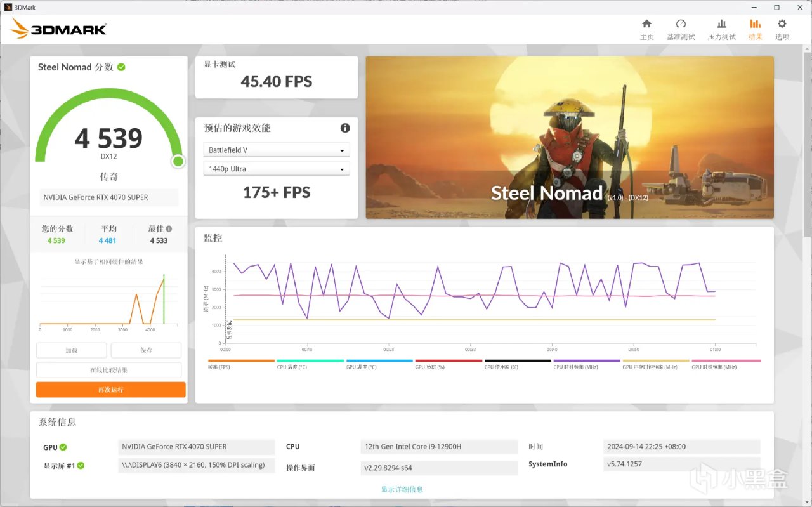Click inside the 监控 frequency line chart
Screen dimensions: 812x507
tap(490, 299)
